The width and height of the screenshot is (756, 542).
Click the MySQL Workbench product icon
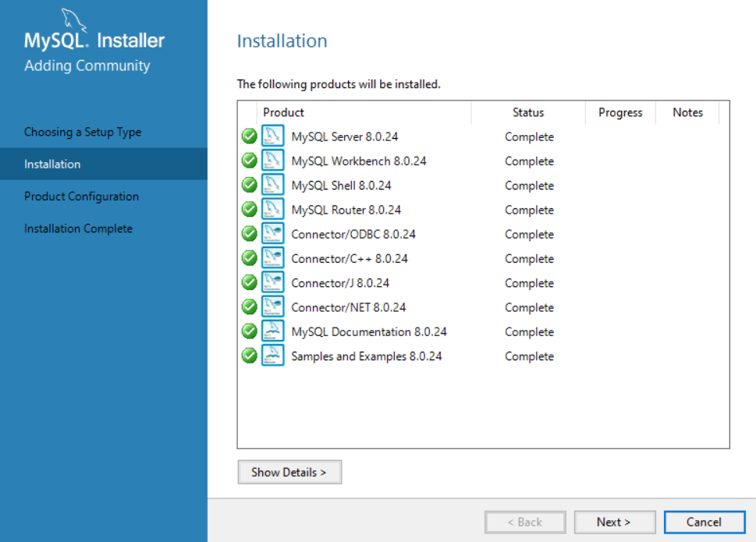click(x=272, y=160)
